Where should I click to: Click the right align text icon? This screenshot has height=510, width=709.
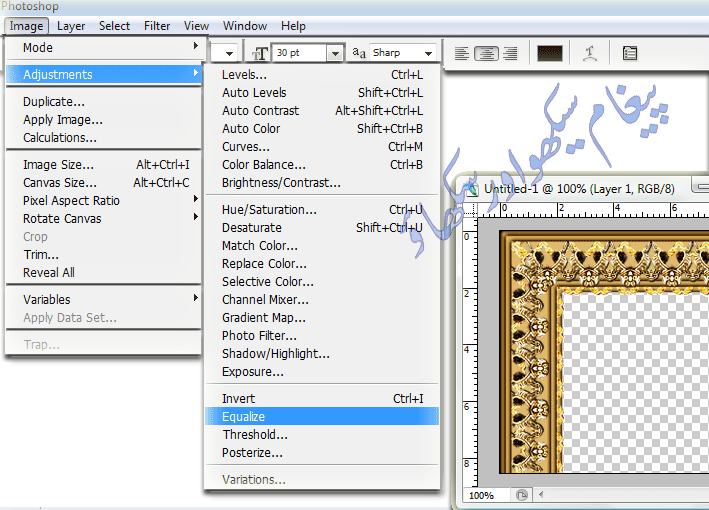pos(510,53)
